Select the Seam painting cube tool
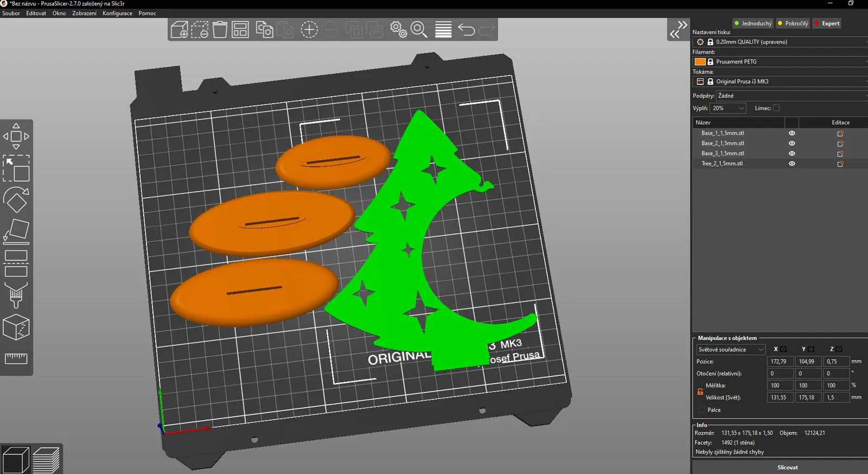The height and width of the screenshot is (474, 868). pos(16,327)
